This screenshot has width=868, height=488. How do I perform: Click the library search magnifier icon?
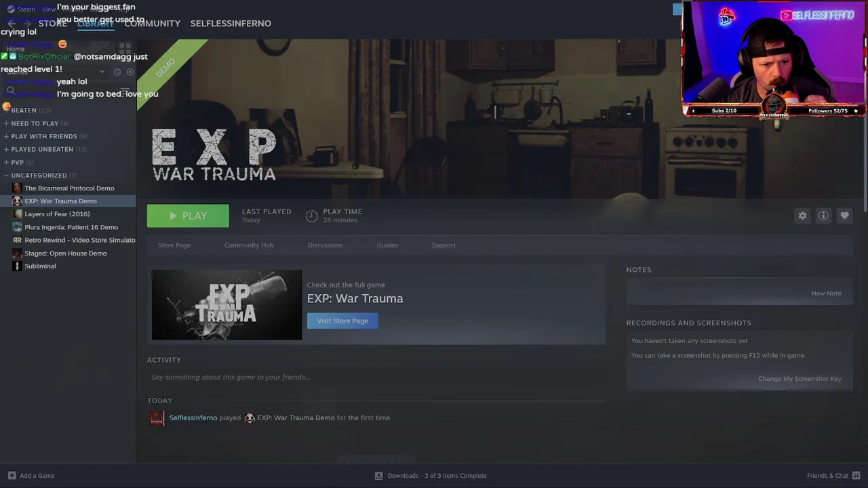pos(11,90)
